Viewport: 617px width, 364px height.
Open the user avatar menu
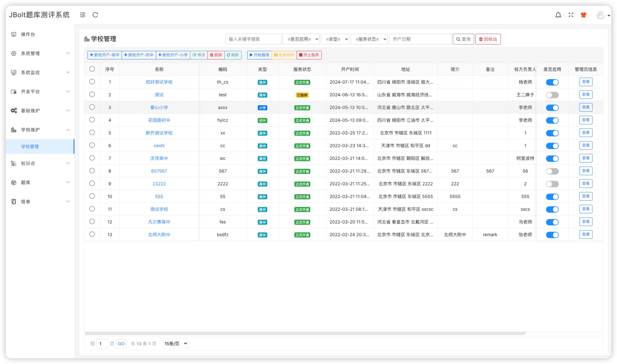click(603, 15)
